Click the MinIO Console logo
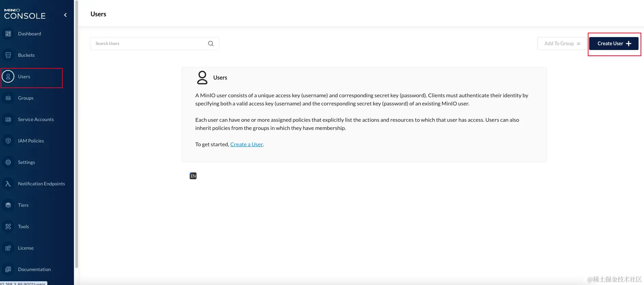Viewport: 644px width, 285px height. coord(25,14)
